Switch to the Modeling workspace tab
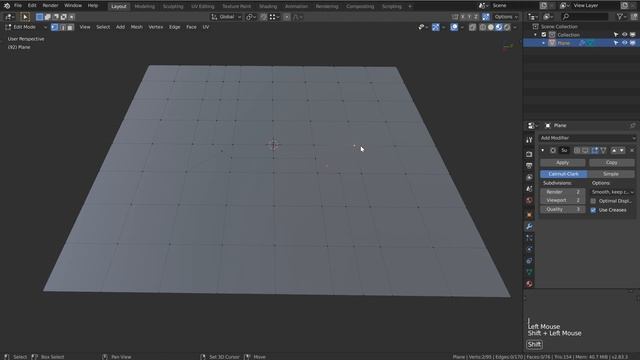 tap(144, 6)
